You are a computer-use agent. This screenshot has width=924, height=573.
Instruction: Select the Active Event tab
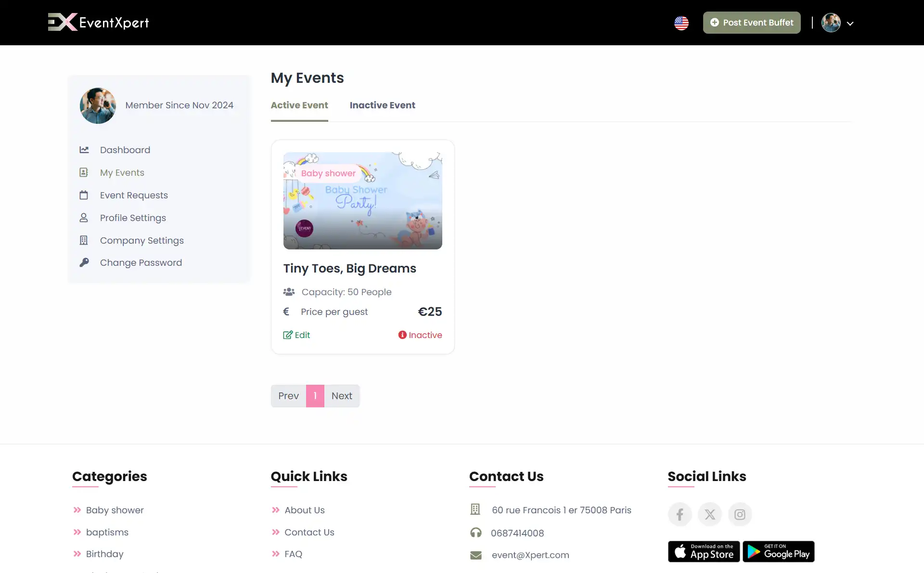pyautogui.click(x=299, y=105)
